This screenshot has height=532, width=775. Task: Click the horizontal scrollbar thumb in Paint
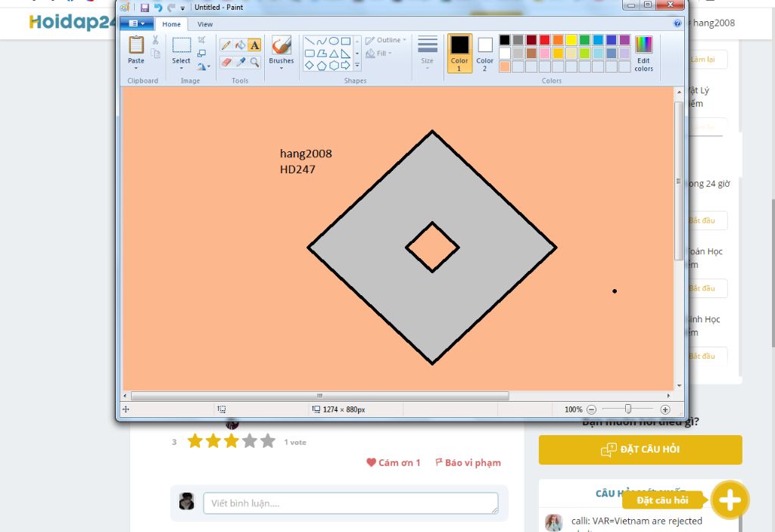320,396
